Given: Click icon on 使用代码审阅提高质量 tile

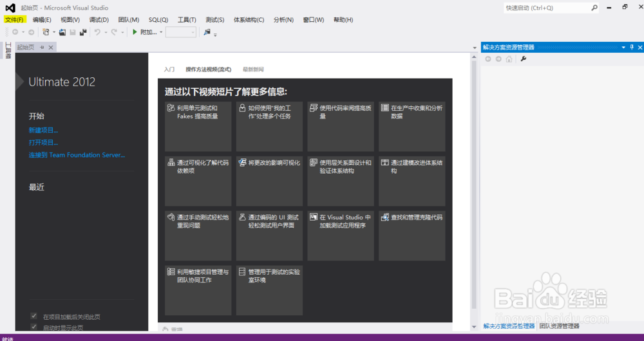Looking at the screenshot, I should (x=314, y=108).
